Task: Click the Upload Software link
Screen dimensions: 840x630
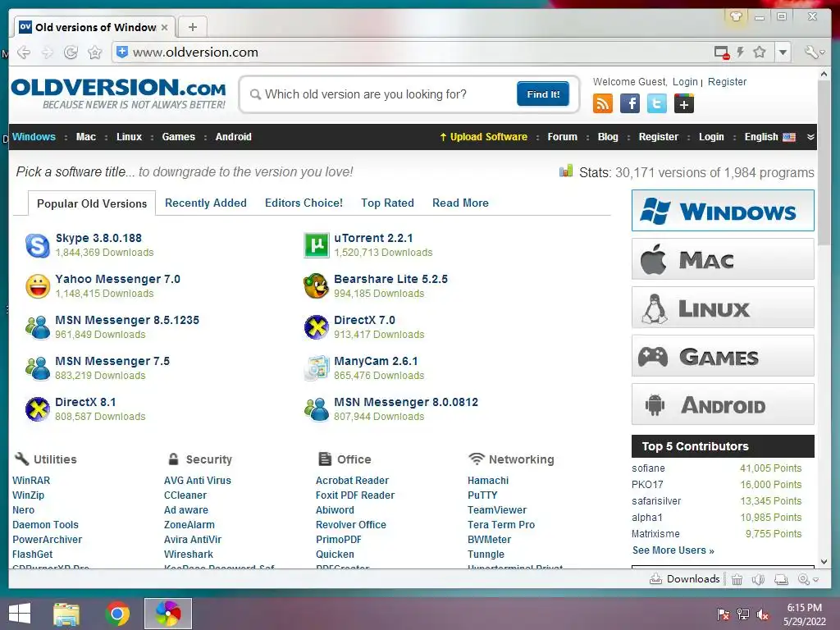Action: 483,137
